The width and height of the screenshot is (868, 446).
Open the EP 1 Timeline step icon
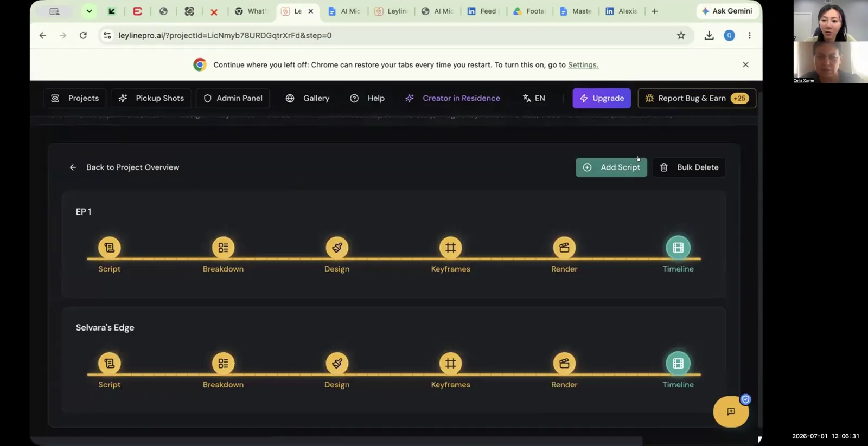click(x=678, y=248)
